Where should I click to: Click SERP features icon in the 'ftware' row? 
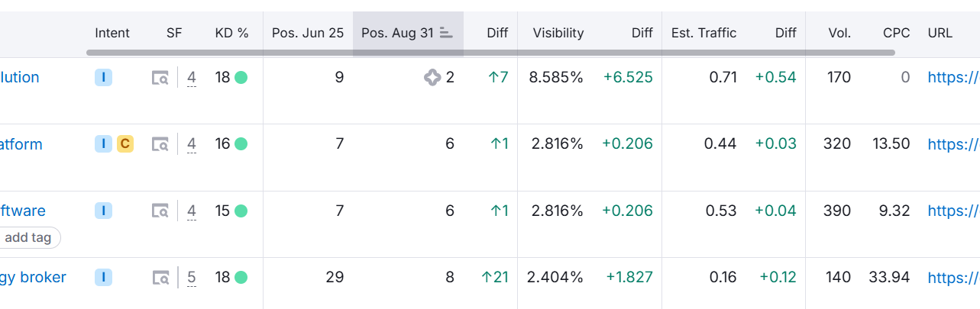160,211
